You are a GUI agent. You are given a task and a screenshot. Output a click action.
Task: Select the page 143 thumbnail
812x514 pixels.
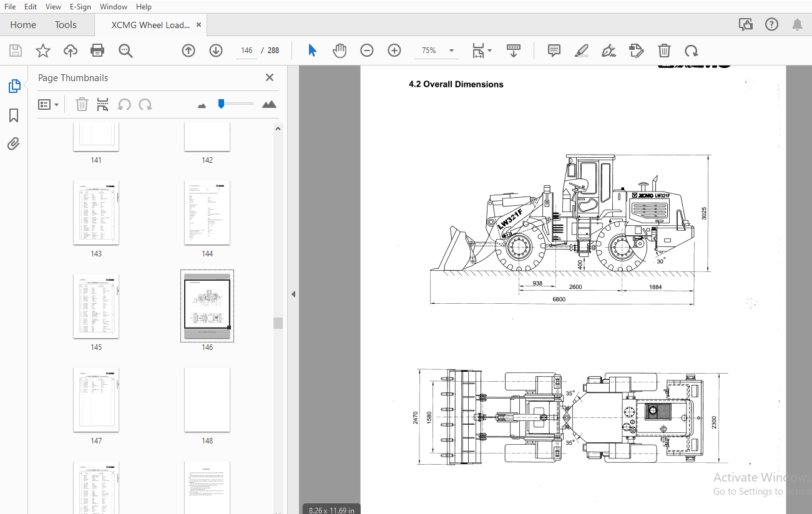[96, 213]
